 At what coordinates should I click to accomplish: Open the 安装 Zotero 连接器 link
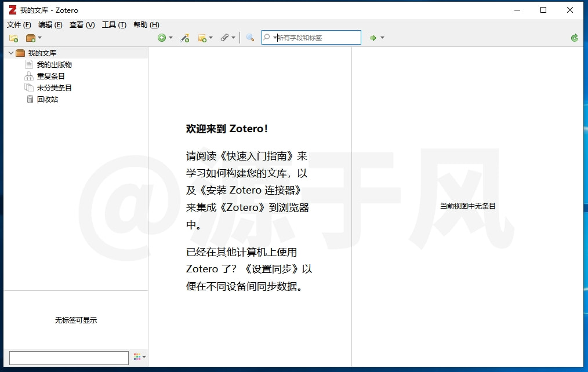click(x=250, y=190)
